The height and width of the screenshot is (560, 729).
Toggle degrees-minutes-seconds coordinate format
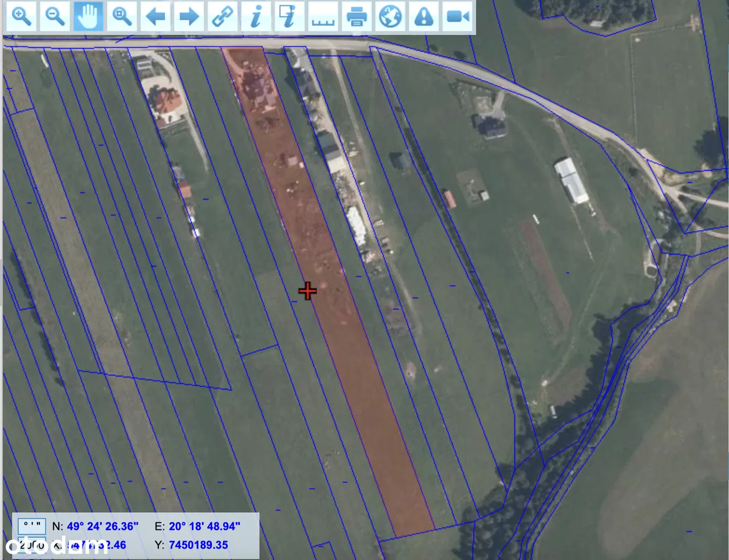tap(32, 526)
